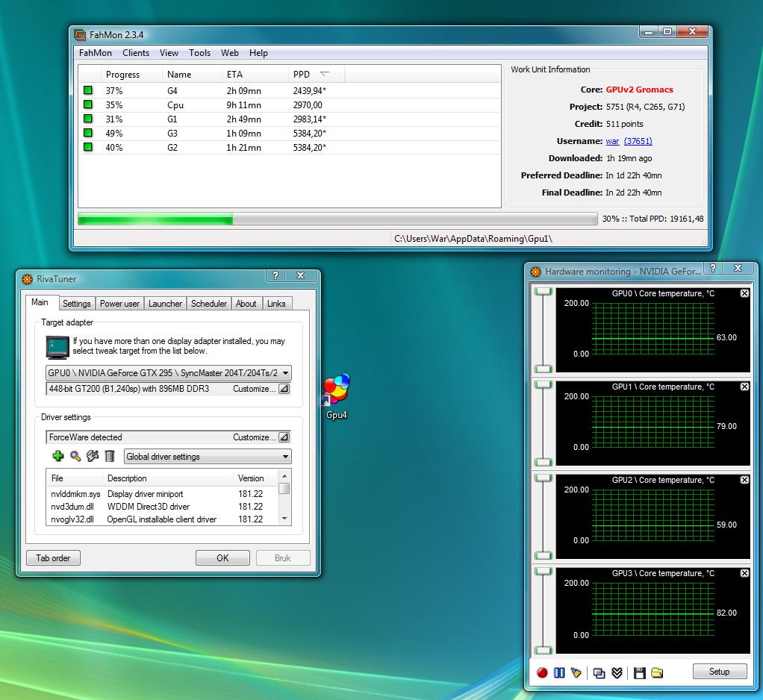The height and width of the screenshot is (700, 763).
Task: Click the blue pause icon in Hardware monitoring
Action: click(x=559, y=672)
